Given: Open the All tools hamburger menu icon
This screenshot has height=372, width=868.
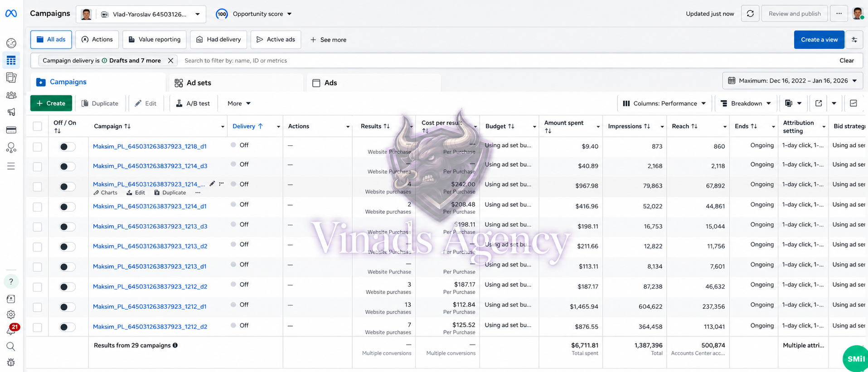Looking at the screenshot, I should click(11, 166).
